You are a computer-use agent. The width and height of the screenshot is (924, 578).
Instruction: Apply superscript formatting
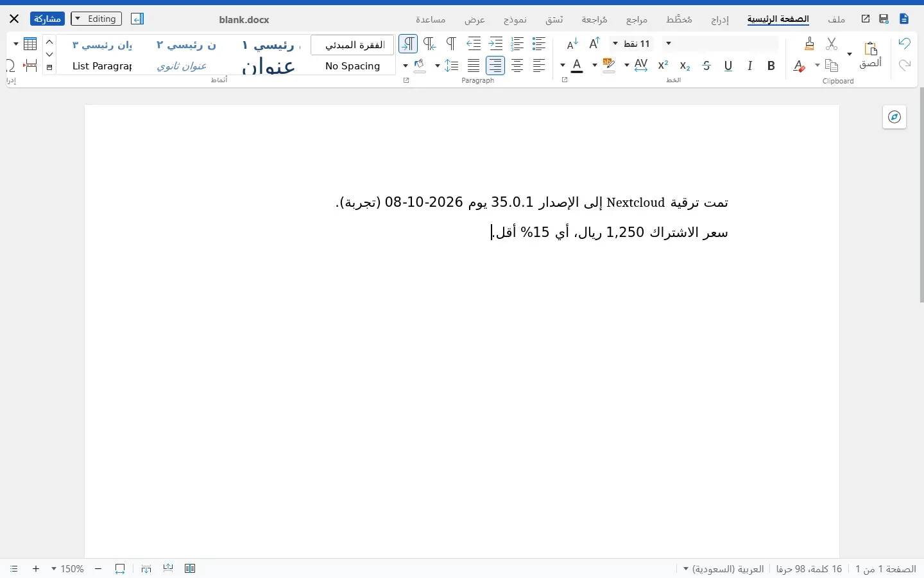pos(663,66)
